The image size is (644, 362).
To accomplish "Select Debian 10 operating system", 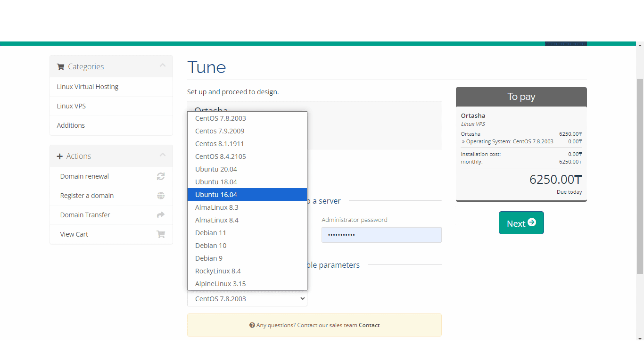I will tap(247, 246).
